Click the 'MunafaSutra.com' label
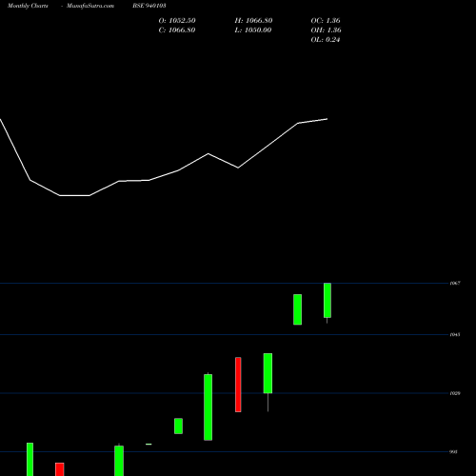This screenshot has width=476, height=476. coord(90,6)
